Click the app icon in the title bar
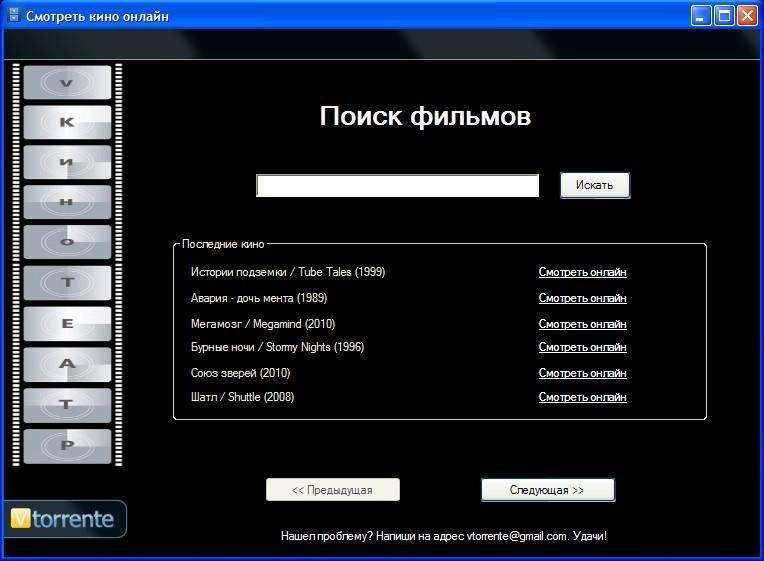The width and height of the screenshot is (764, 561). (13, 16)
